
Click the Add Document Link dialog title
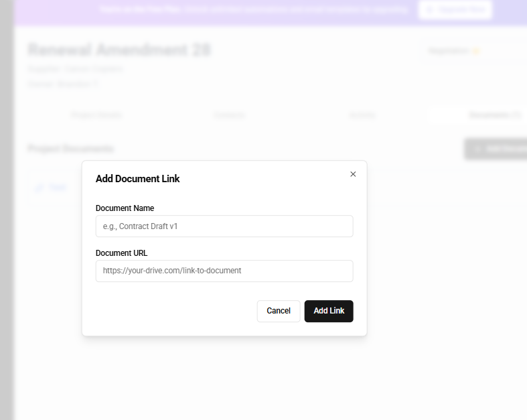point(137,179)
